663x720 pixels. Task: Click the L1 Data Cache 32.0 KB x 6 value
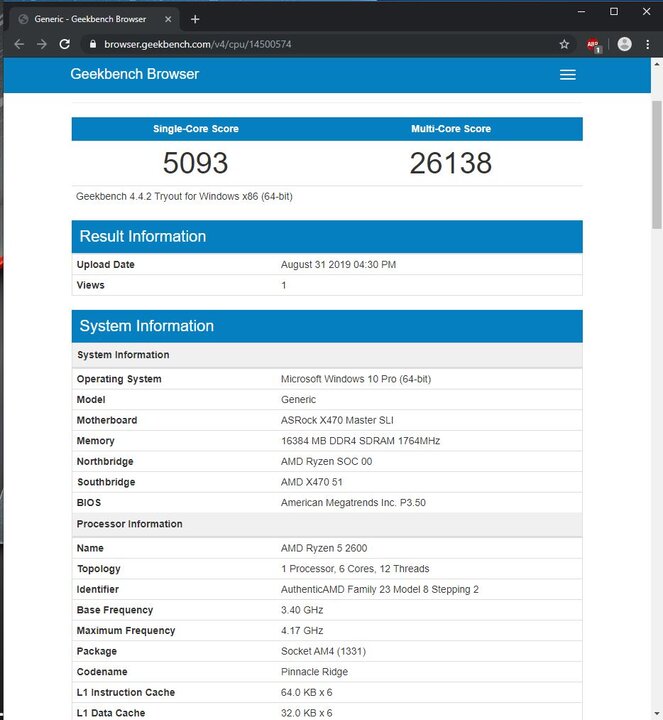coord(306,713)
